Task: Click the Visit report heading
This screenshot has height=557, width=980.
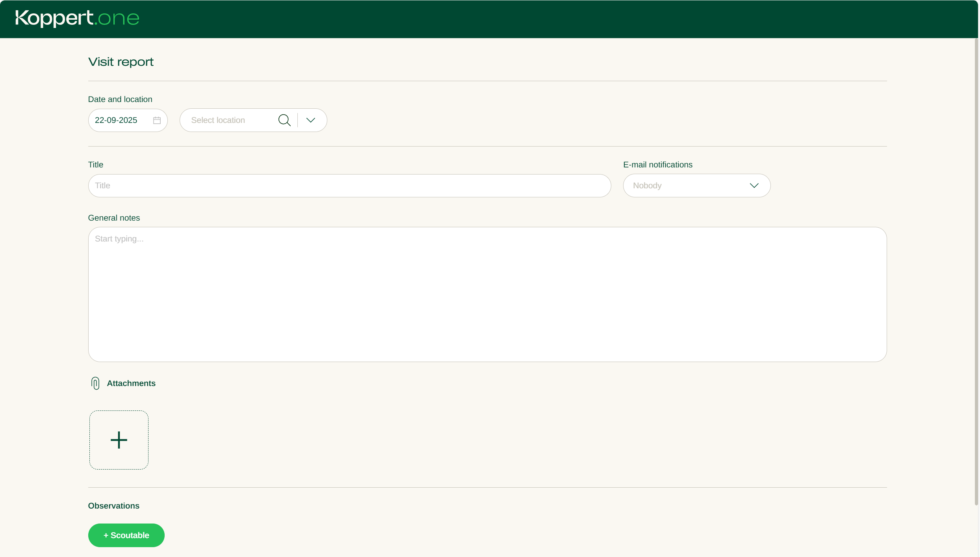Action: point(121,62)
